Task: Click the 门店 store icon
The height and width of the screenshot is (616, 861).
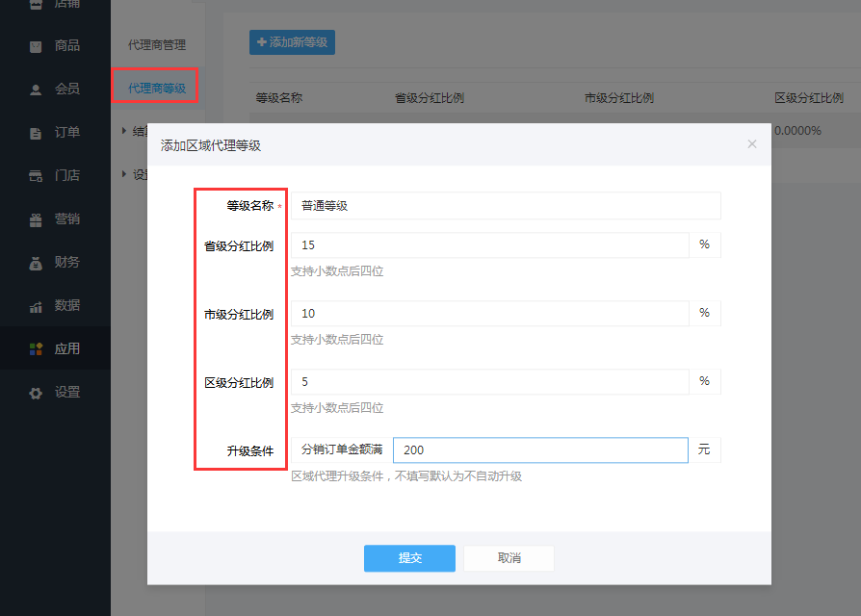Action: [x=36, y=176]
